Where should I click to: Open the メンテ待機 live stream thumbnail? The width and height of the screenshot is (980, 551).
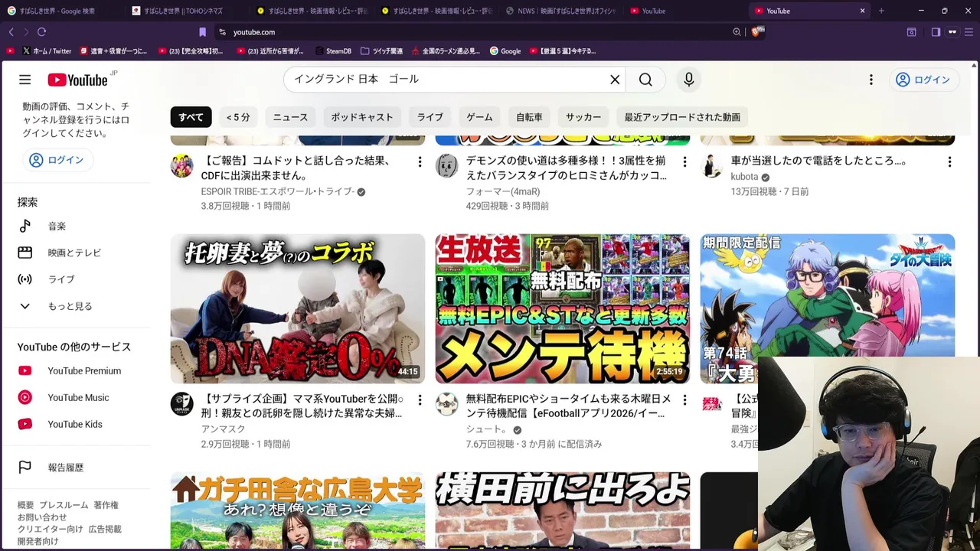563,308
